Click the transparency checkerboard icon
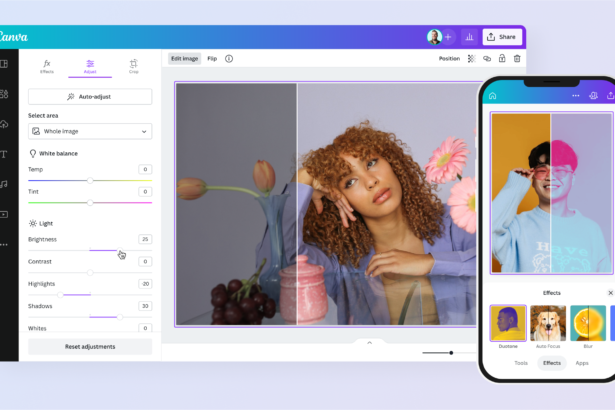This screenshot has width=615, height=410. pos(471,58)
